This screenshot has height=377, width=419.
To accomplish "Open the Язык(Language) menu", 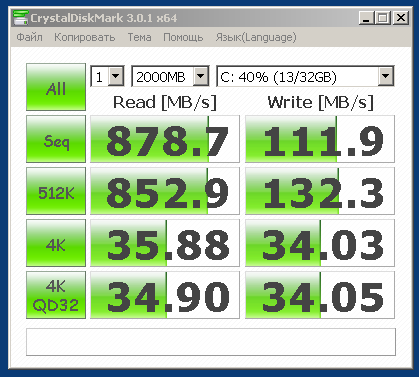I will pos(256,37).
